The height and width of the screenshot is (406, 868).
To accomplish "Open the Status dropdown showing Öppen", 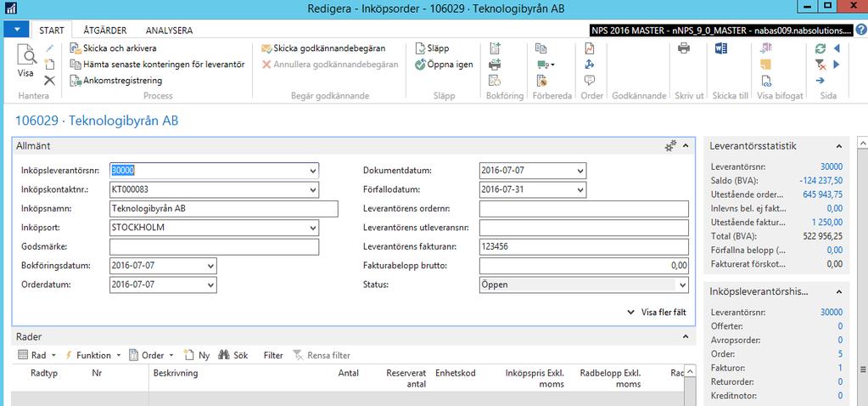I will coord(682,285).
